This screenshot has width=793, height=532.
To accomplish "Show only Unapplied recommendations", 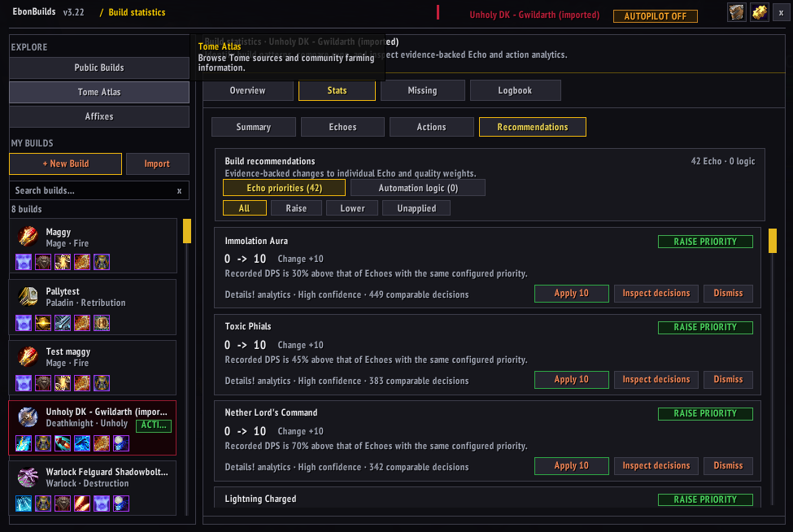I will 416,208.
